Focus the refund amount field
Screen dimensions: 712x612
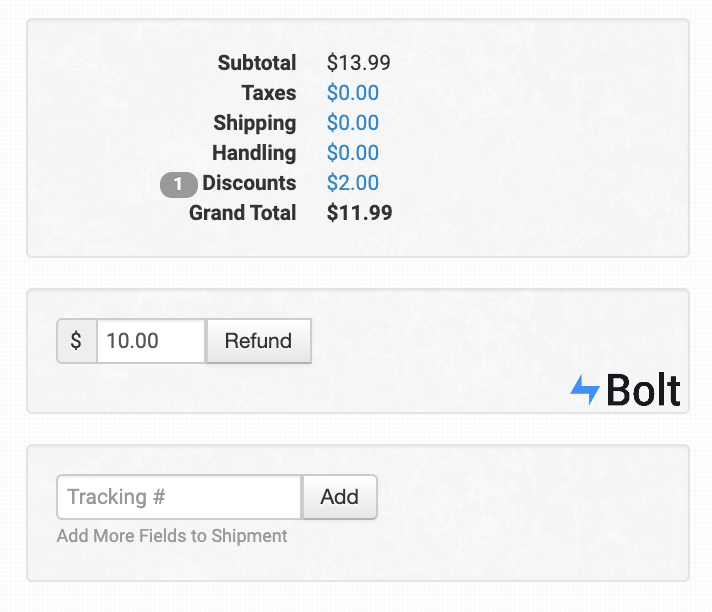(151, 341)
